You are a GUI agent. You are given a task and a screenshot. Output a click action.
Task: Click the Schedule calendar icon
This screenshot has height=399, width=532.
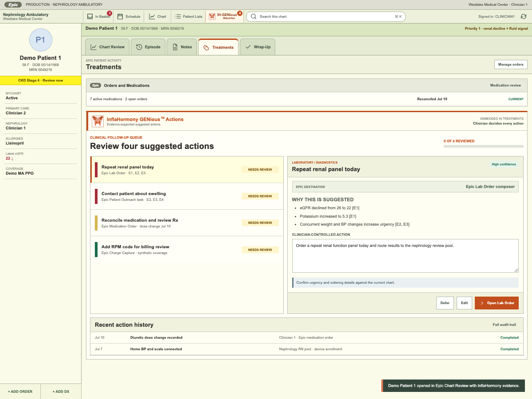click(120, 16)
